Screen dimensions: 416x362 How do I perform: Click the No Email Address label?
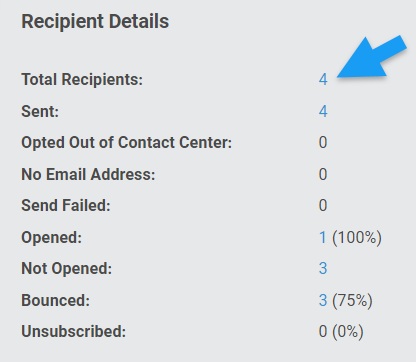(x=88, y=174)
